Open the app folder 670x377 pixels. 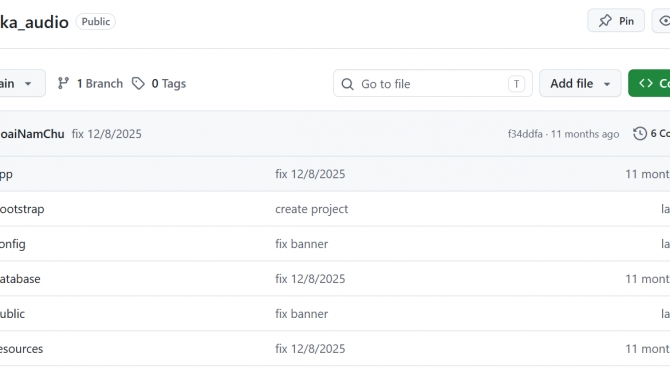(x=6, y=174)
